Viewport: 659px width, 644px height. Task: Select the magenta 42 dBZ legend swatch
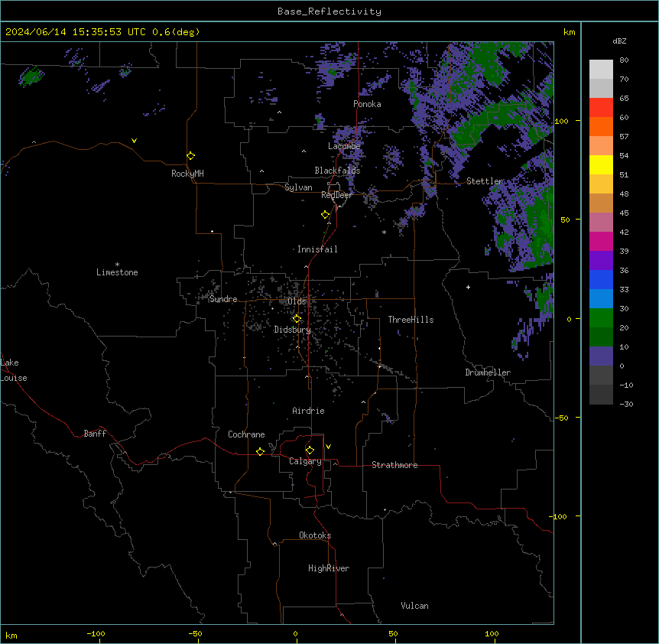point(601,241)
